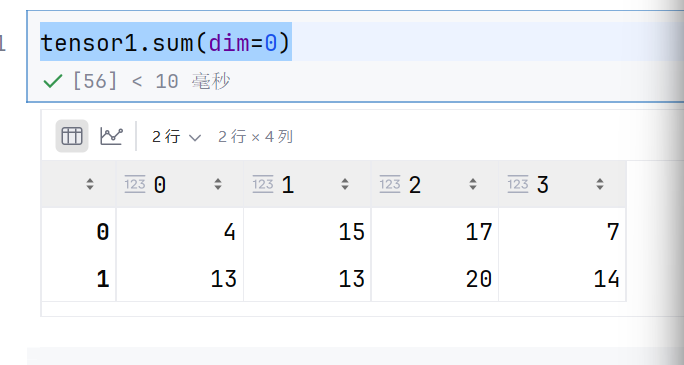
Task: Click the cell with value 15
Action: [x=308, y=232]
